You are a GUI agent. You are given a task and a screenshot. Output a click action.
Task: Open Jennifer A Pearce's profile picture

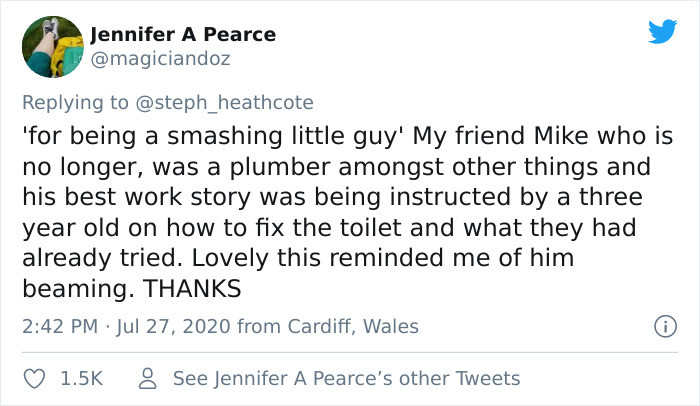pyautogui.click(x=52, y=47)
